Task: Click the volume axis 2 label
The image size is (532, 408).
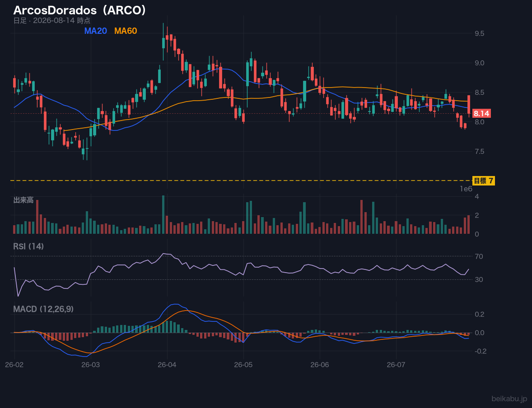Action: point(477,215)
